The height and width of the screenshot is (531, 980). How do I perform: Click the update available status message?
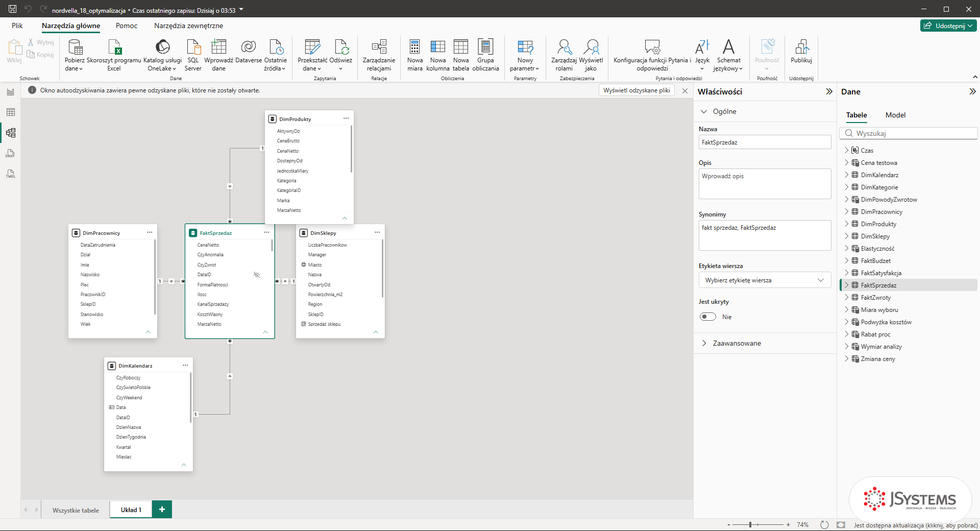pyautogui.click(x=916, y=525)
